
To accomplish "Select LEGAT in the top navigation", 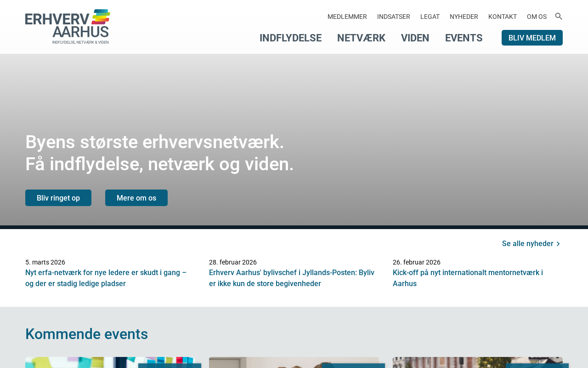I will click(x=430, y=17).
